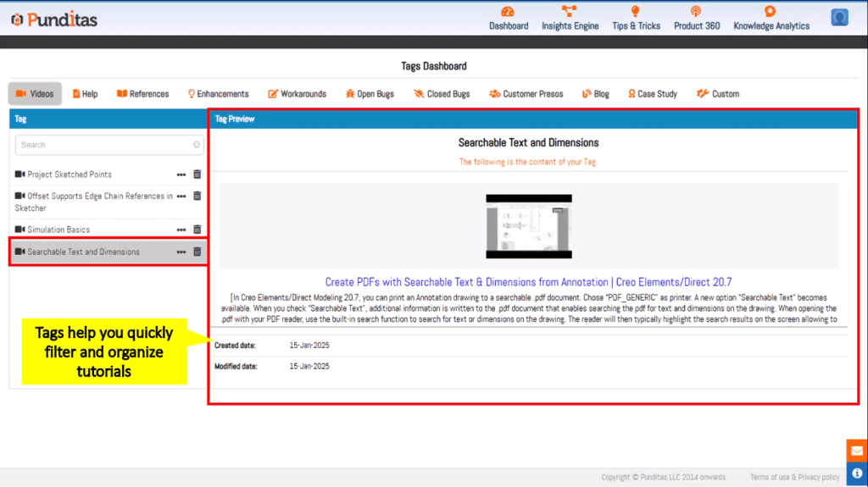Open the Dashboard icon in top navigation
The width and height of the screenshot is (868, 487).
click(508, 12)
